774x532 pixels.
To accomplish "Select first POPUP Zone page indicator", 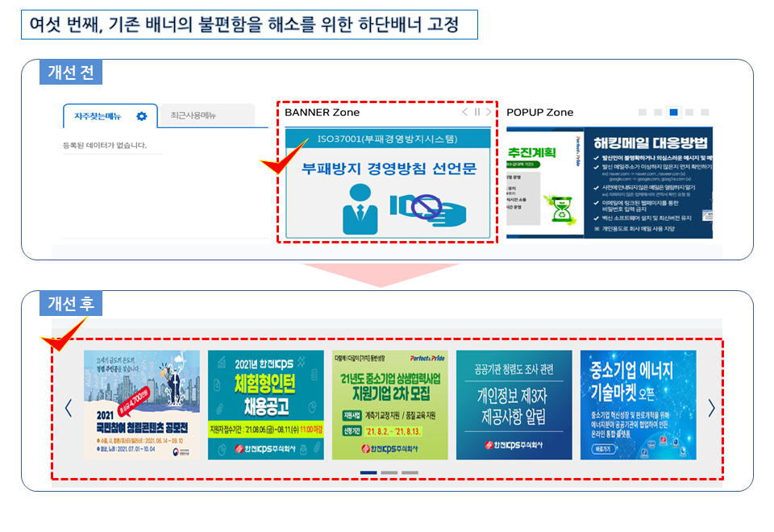I will (643, 113).
